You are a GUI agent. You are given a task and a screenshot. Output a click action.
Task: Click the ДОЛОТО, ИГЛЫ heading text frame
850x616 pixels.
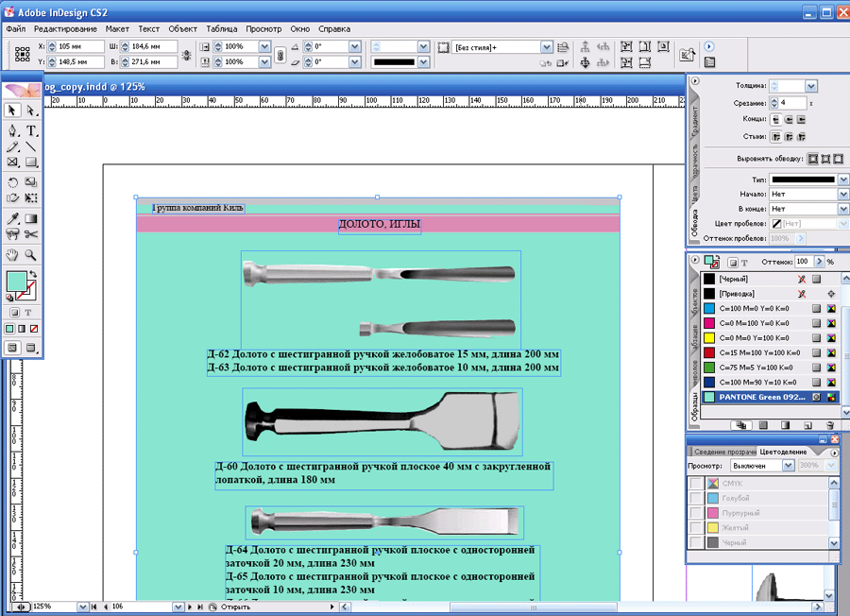point(380,225)
